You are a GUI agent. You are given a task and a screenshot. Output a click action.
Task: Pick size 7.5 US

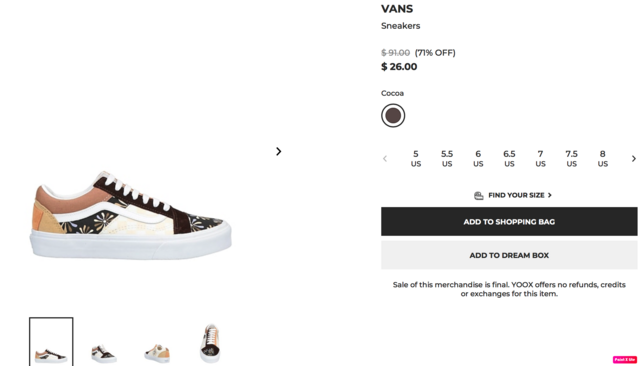[571, 159]
